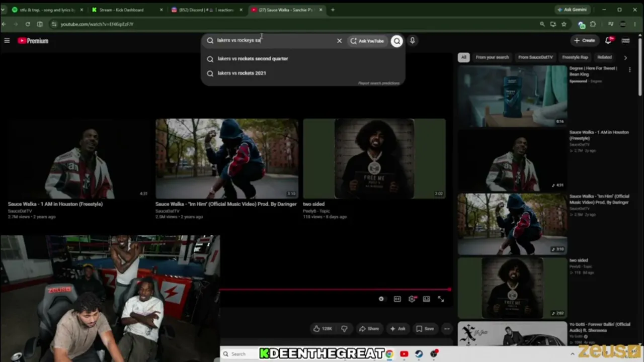Dislike the video

(x=344, y=329)
